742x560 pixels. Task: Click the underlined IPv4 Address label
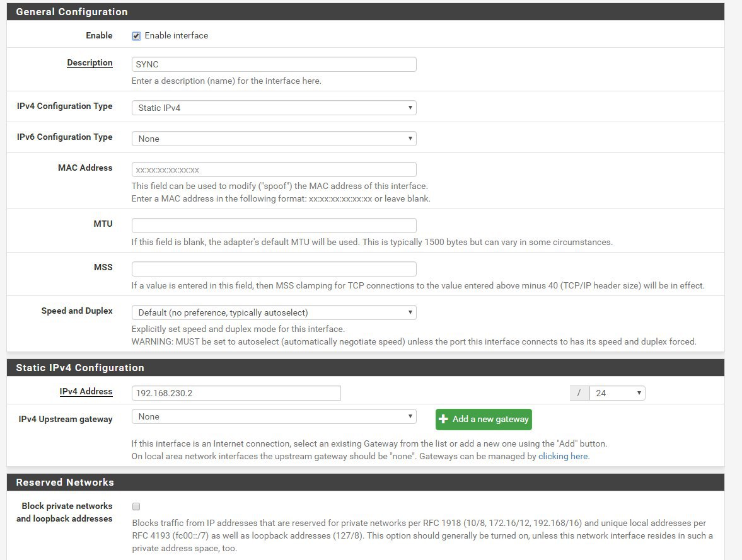(x=86, y=392)
